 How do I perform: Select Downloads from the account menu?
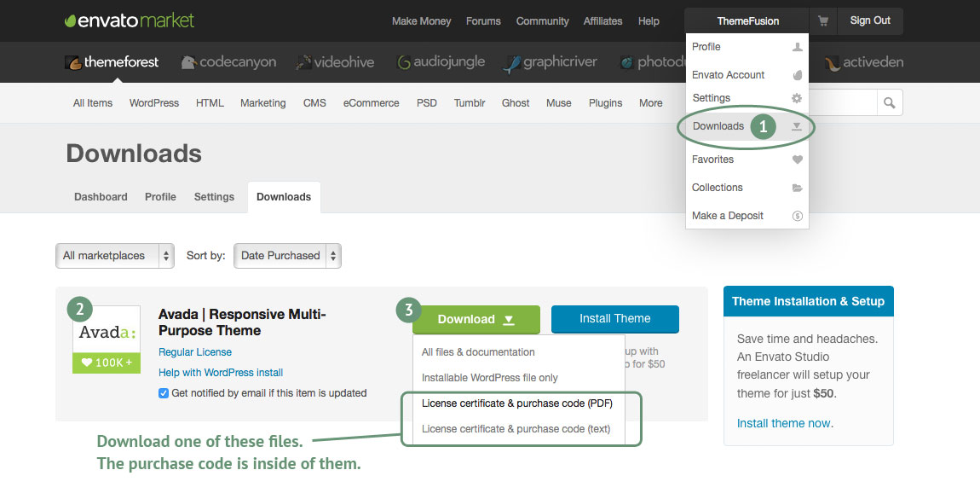tap(747, 126)
